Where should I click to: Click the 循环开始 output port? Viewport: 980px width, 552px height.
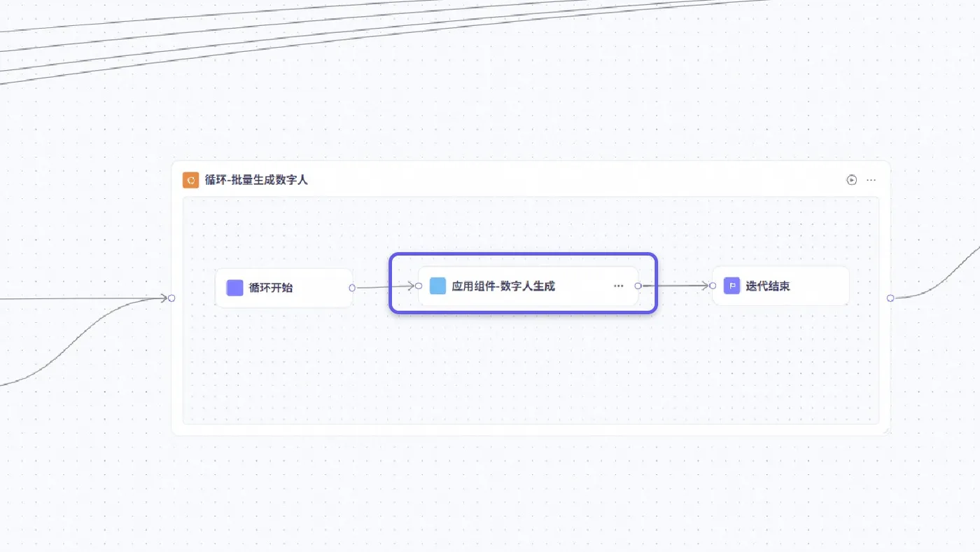(x=352, y=288)
